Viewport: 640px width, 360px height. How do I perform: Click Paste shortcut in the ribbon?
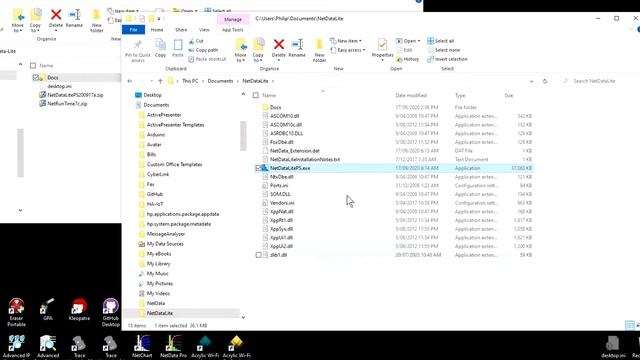pos(207,59)
